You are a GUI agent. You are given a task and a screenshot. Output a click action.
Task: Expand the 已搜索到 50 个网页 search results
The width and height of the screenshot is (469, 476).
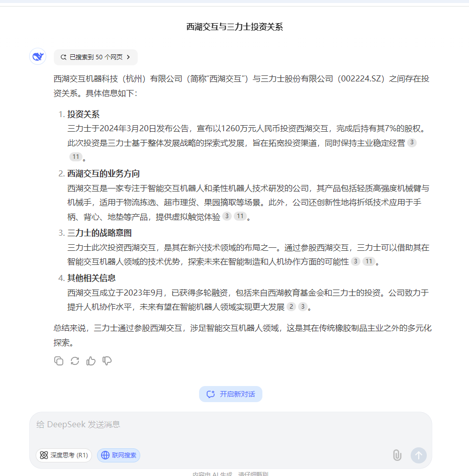96,57
